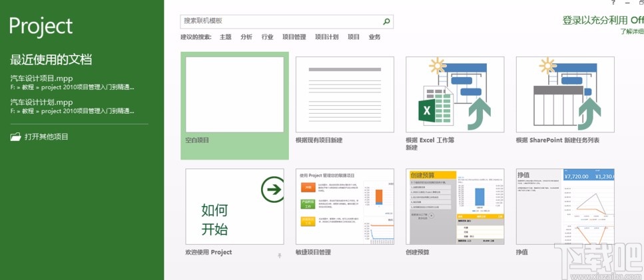The height and width of the screenshot is (280, 644).
Task: Open recent file 汽车设计计划.mpp
Action: point(73,106)
